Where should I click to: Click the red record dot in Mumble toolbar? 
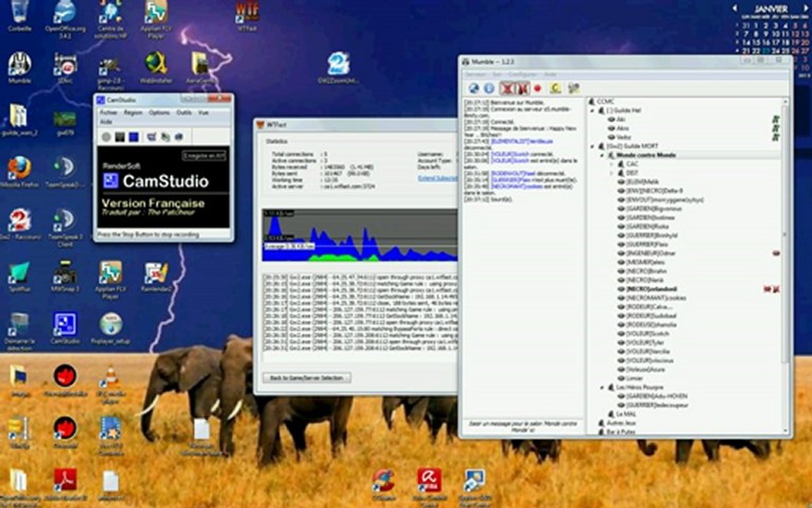pos(538,88)
